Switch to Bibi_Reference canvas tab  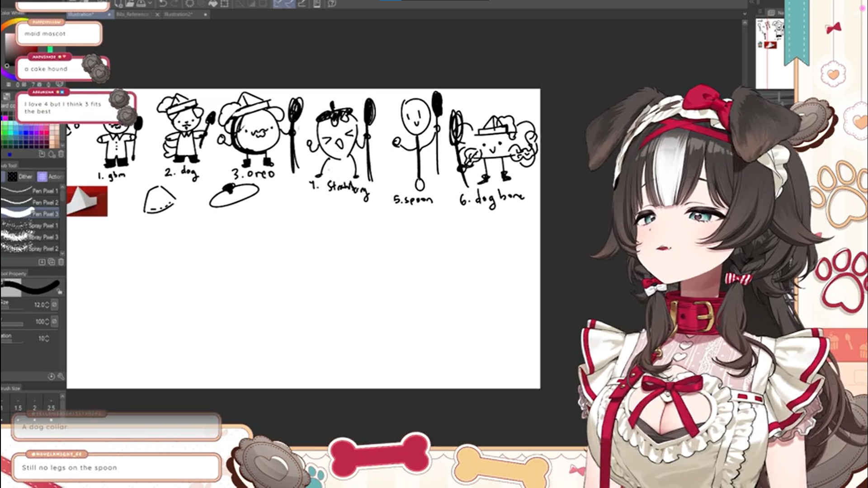[x=132, y=14]
